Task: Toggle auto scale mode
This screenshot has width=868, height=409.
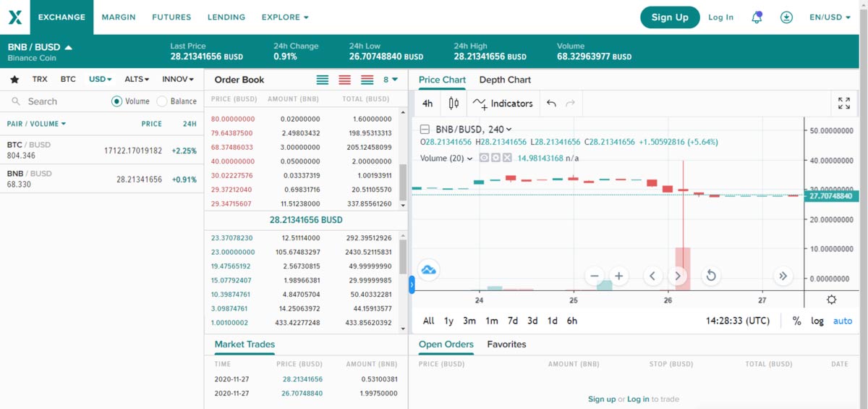Action: pos(843,321)
